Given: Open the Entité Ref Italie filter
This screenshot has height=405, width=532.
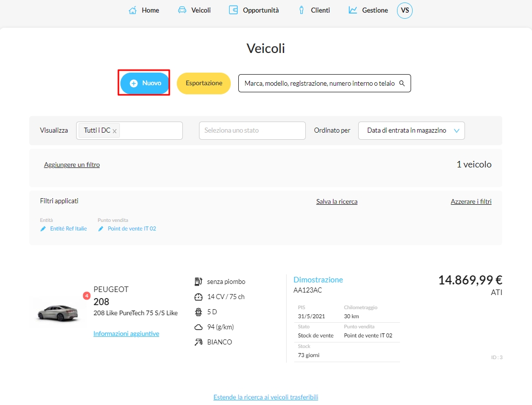Looking at the screenshot, I should click(x=69, y=228).
